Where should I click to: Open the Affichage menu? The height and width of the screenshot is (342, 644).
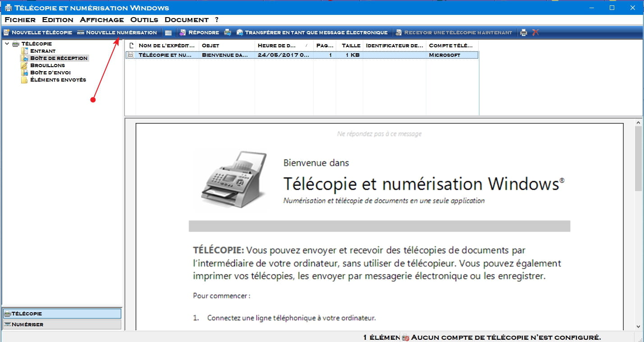click(x=102, y=20)
